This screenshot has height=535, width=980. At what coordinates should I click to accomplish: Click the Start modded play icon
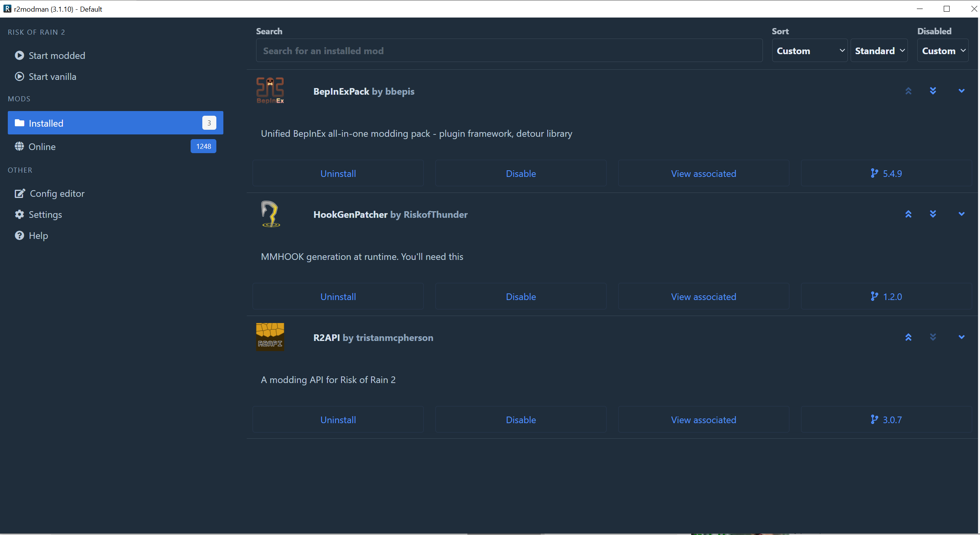click(19, 55)
